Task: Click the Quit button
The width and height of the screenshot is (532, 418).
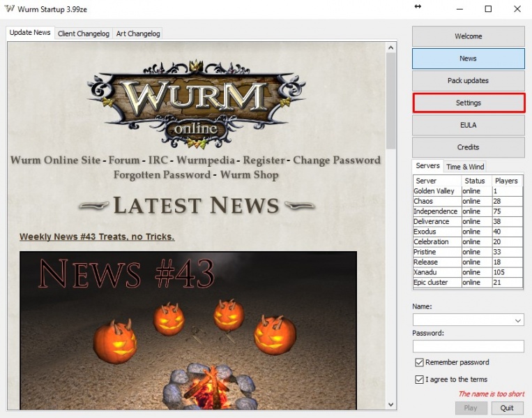Action: coord(507,408)
